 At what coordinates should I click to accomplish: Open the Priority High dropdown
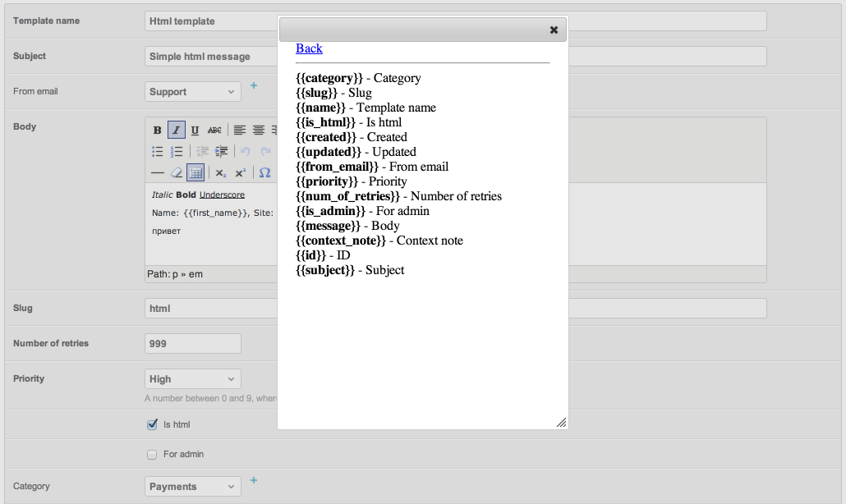pyautogui.click(x=193, y=379)
